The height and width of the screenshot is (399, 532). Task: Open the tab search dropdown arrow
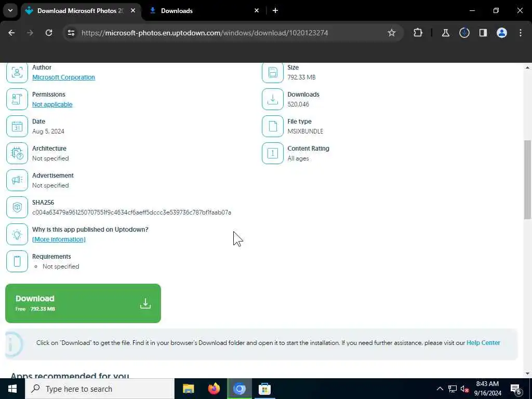coord(10,10)
